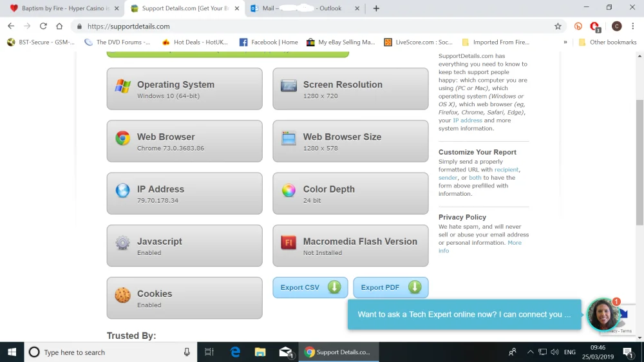This screenshot has width=644, height=362.
Task: Open the BST-Secure bookmark
Action: (41, 42)
